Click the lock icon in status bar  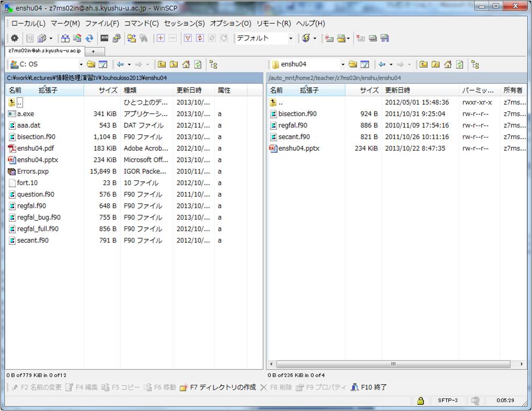click(420, 401)
